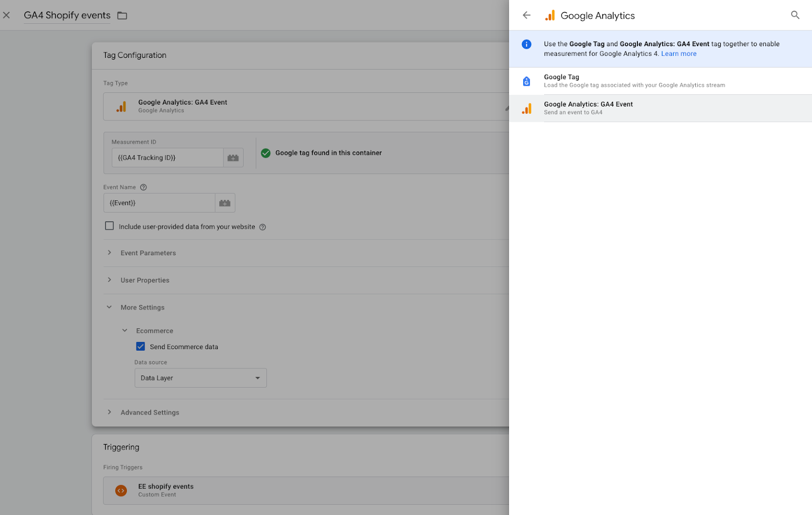
Task: Enable Include user-provided data checkbox
Action: (x=109, y=226)
